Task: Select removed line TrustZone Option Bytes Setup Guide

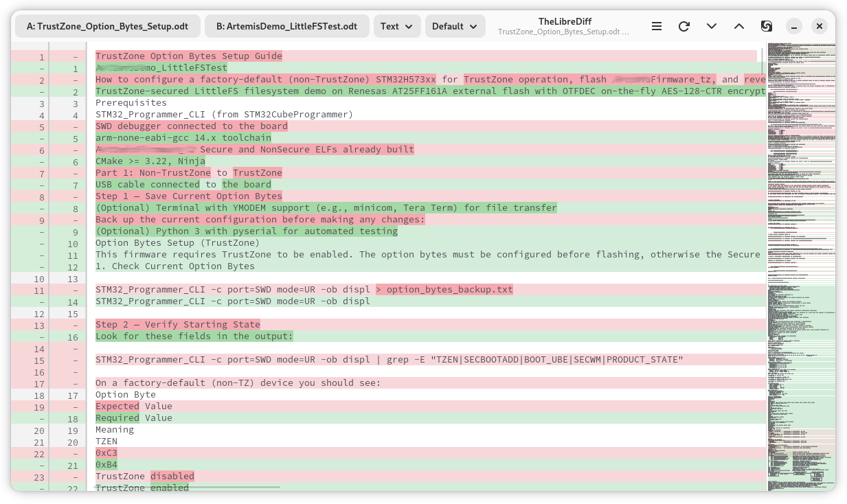Action: (x=188, y=56)
